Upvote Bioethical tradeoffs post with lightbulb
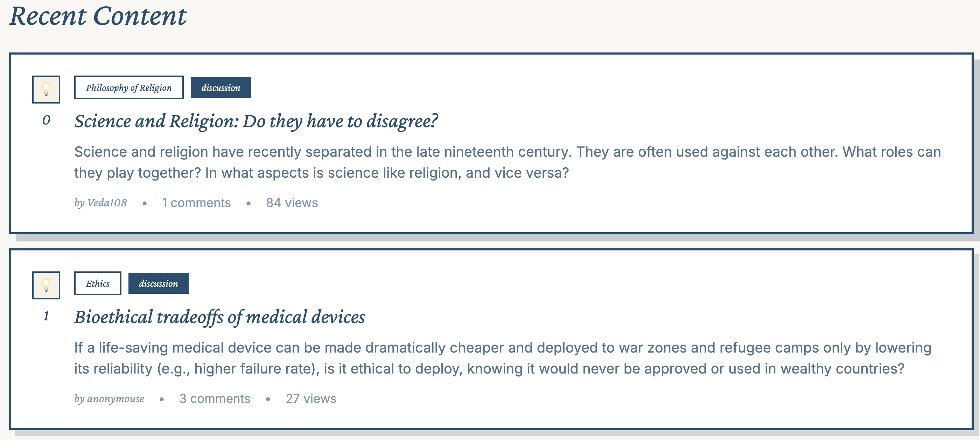 point(46,285)
